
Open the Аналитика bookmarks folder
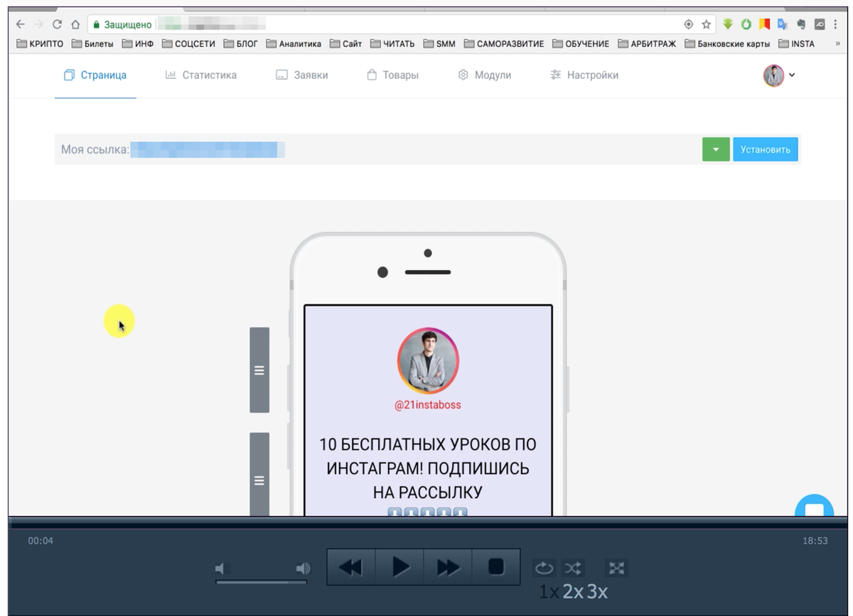(x=294, y=43)
